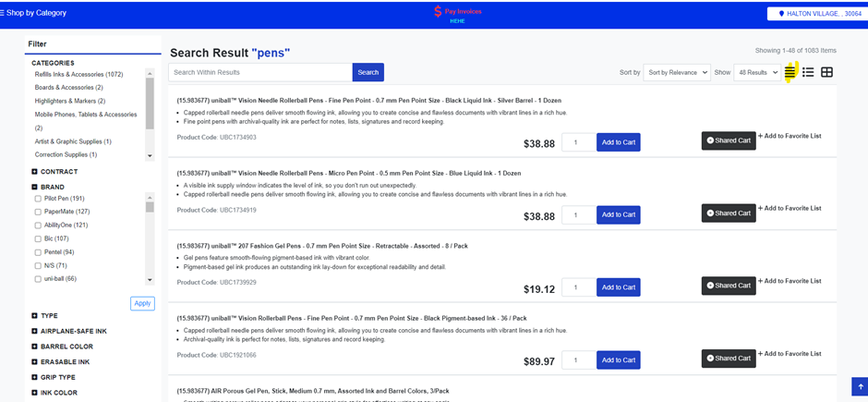Viewport: 868px width, 402px height.
Task: Open the Vision Needle Micro Pen Point product title
Action: (x=349, y=174)
